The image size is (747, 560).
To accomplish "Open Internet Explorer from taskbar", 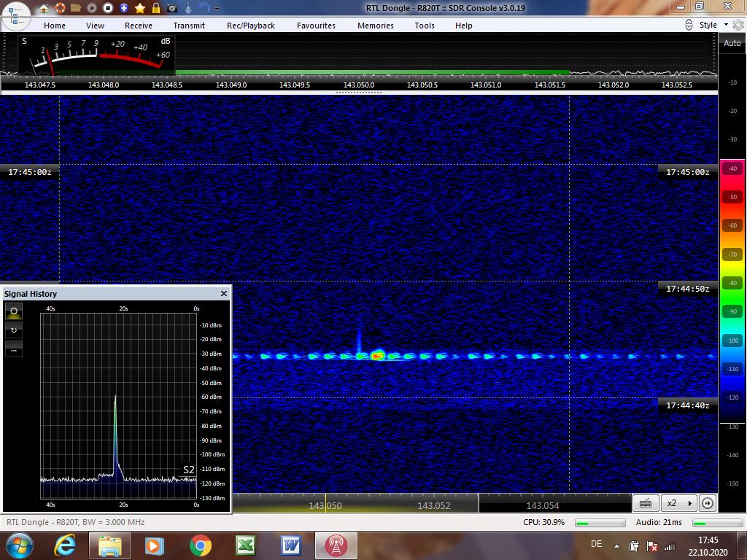I will point(65,545).
